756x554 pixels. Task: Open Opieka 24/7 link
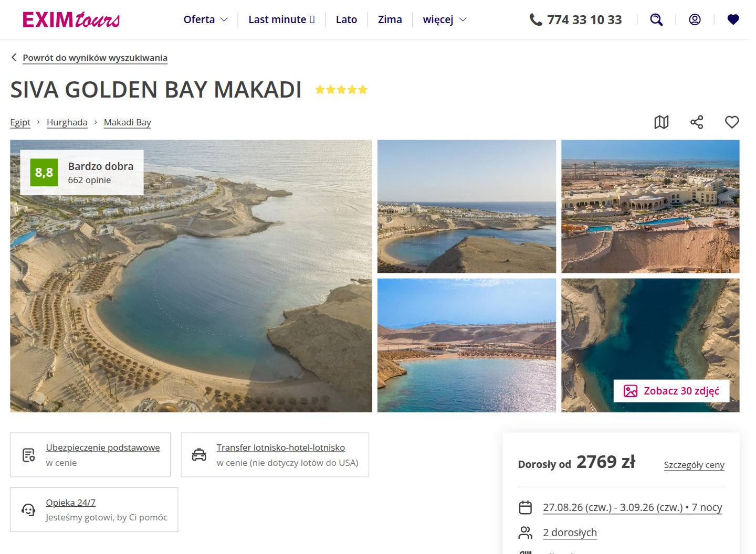[x=71, y=503]
